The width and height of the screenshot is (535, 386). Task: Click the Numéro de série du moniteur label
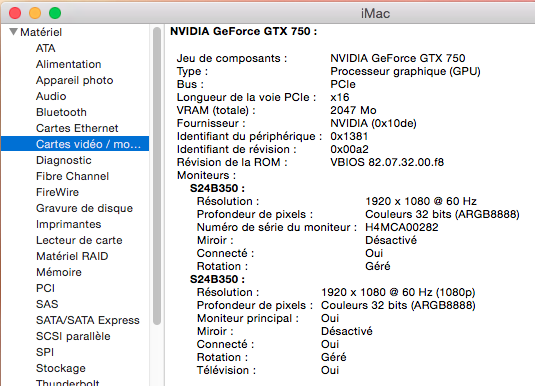pos(277,227)
